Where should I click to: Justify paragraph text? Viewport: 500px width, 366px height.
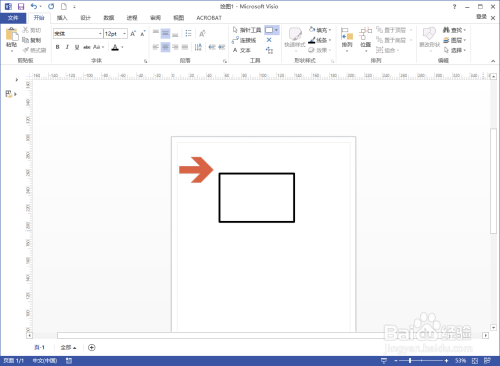[x=185, y=47]
